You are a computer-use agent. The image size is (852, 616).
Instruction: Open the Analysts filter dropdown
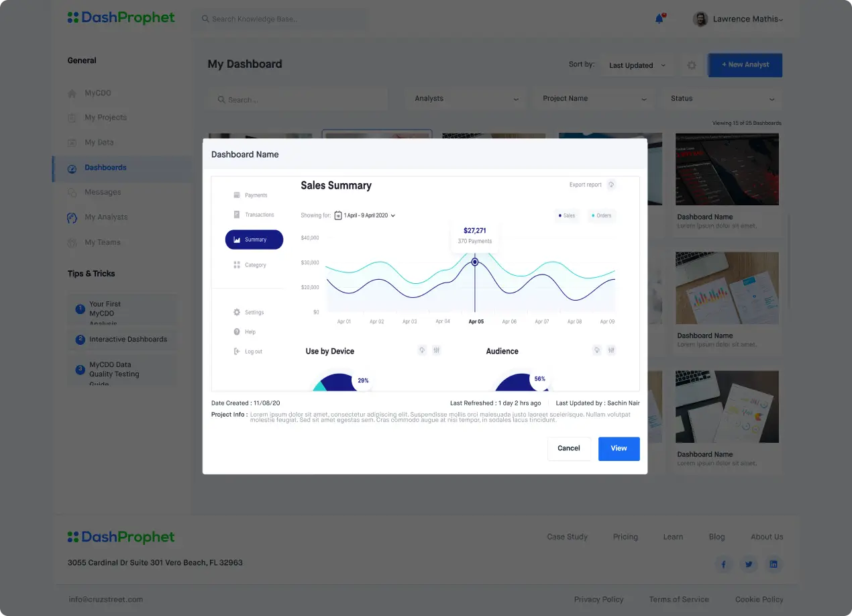click(x=466, y=99)
